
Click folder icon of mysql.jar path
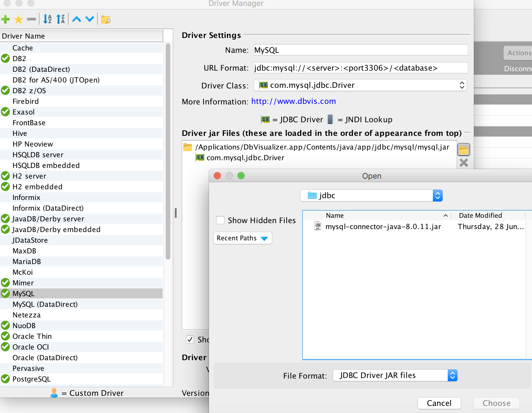(188, 147)
